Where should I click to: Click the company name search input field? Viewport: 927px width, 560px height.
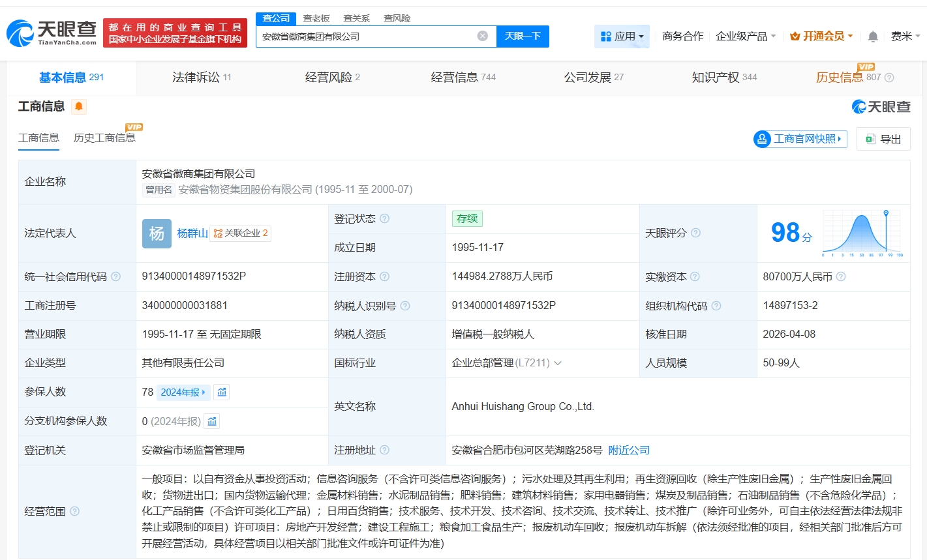tap(365, 37)
